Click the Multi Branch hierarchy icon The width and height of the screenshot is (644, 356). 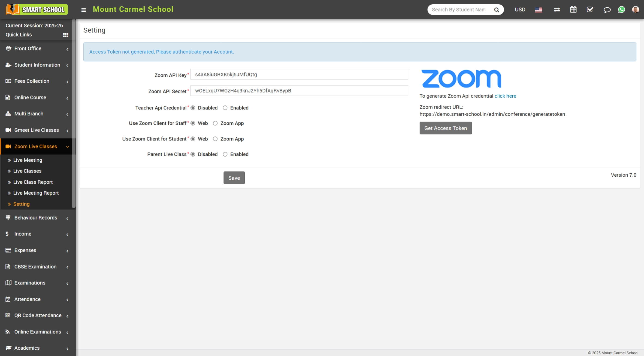(8, 113)
